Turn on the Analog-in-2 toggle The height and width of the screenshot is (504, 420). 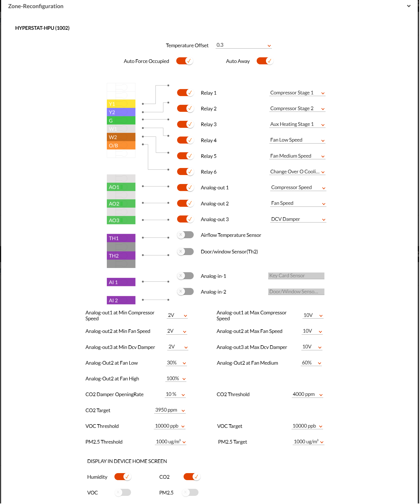tap(185, 292)
